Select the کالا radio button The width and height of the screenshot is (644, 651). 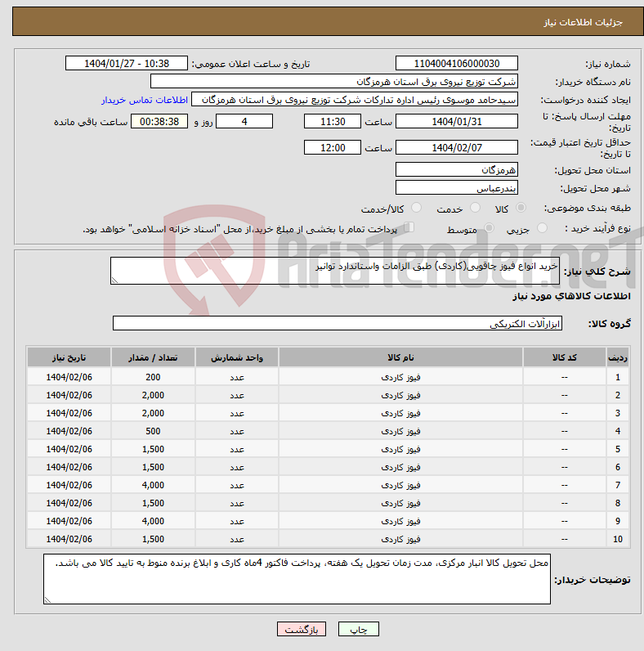pos(521,208)
